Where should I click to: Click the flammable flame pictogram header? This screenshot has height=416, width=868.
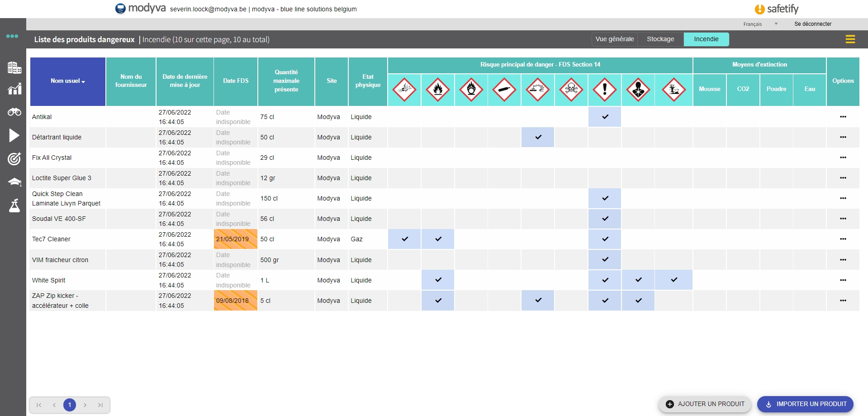438,89
